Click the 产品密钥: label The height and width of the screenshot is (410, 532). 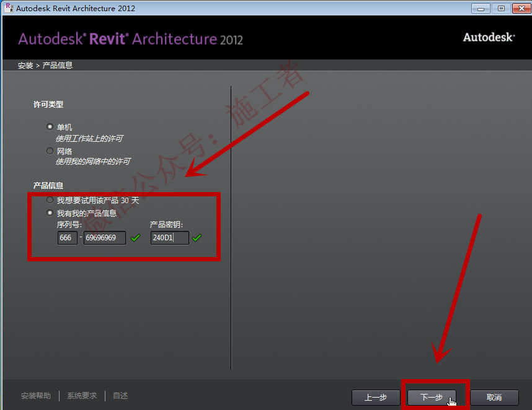pyautogui.click(x=166, y=225)
